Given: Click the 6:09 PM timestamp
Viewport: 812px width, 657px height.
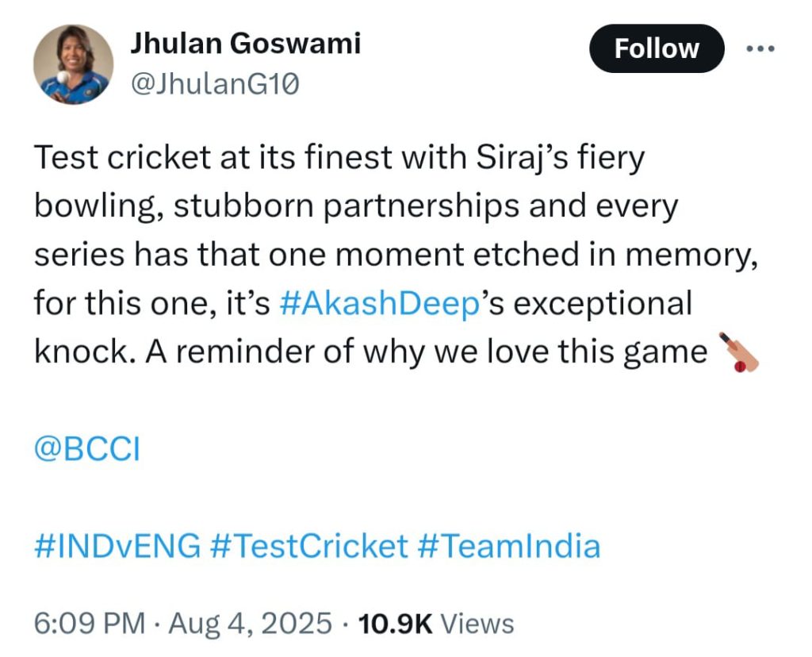Looking at the screenshot, I should click(x=89, y=623).
